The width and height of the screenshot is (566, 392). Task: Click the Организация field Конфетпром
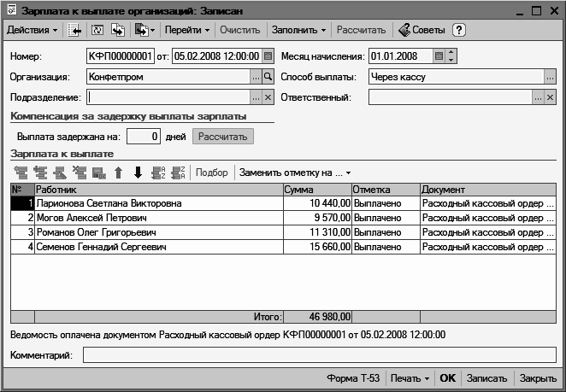click(168, 77)
